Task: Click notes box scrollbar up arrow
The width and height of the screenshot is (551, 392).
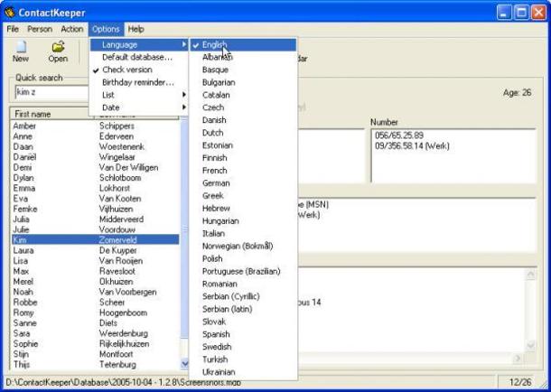Action: tap(530, 275)
